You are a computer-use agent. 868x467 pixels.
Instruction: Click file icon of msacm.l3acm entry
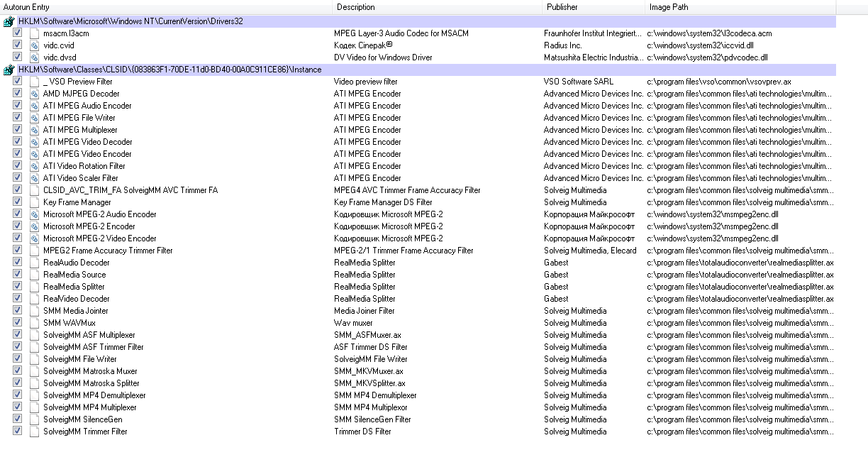tap(34, 33)
